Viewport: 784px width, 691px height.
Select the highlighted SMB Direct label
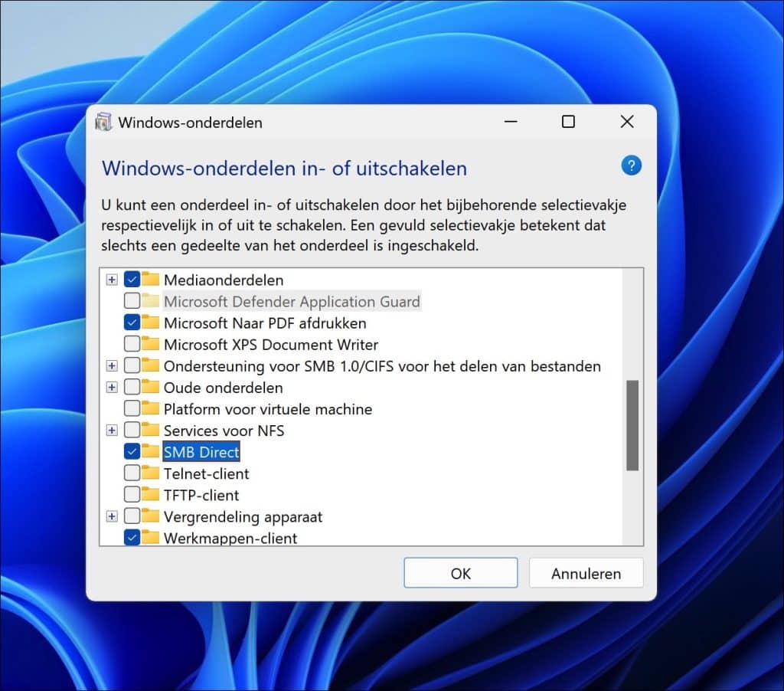(x=201, y=452)
